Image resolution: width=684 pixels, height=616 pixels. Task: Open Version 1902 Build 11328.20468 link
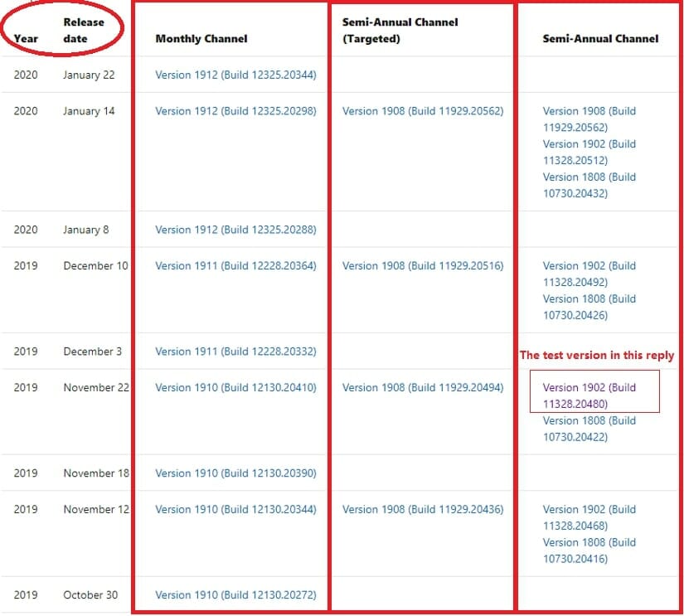pos(589,518)
